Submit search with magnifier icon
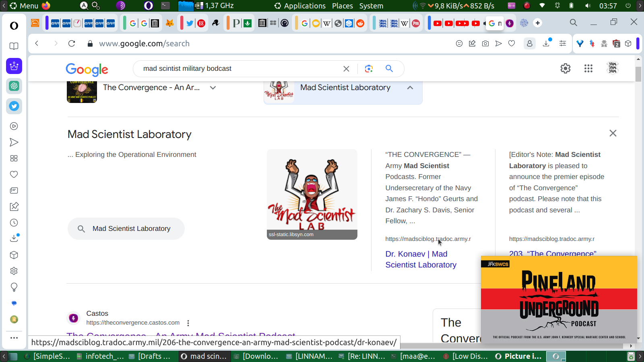Viewport: 644px width, 362px height. point(389,69)
